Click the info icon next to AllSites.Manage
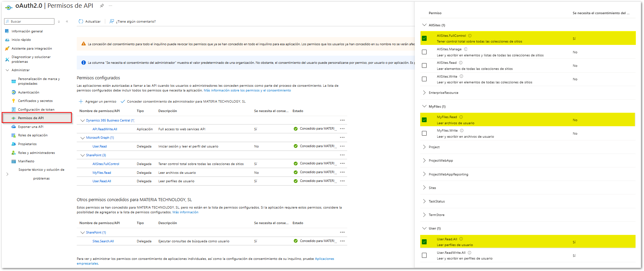This screenshot has height=271, width=644. [x=466, y=49]
